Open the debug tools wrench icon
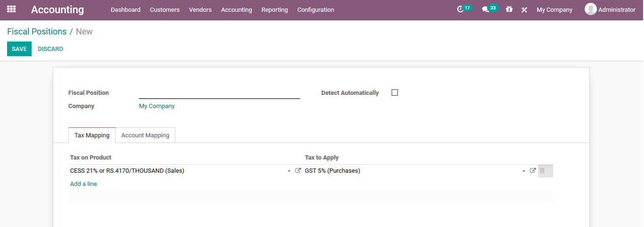Image resolution: width=644 pixels, height=227 pixels. tap(524, 9)
